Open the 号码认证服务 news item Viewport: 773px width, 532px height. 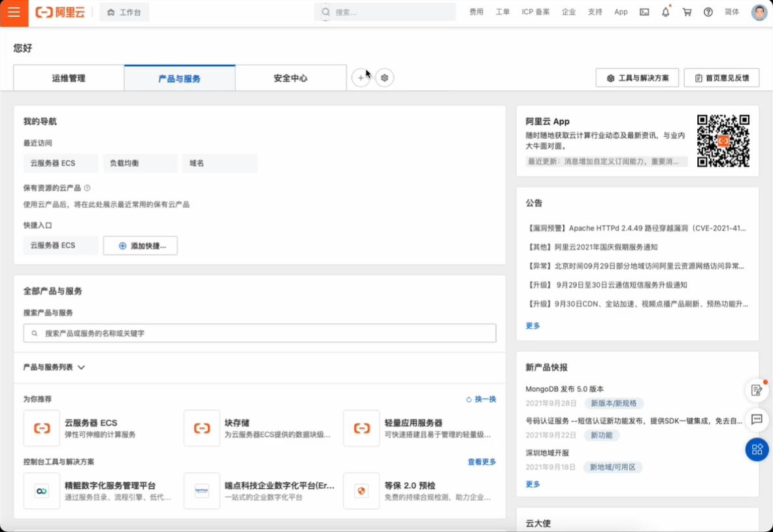pyautogui.click(x=634, y=421)
